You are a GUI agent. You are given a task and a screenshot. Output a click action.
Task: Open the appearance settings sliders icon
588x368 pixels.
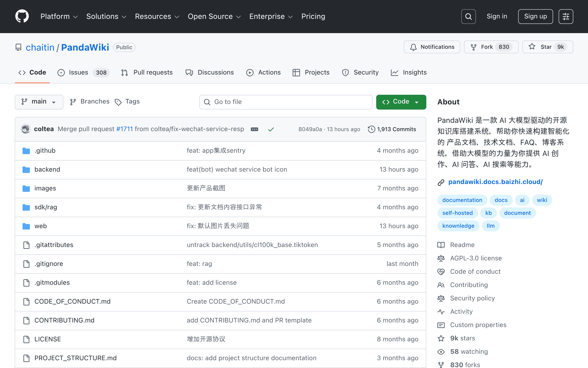tap(566, 16)
